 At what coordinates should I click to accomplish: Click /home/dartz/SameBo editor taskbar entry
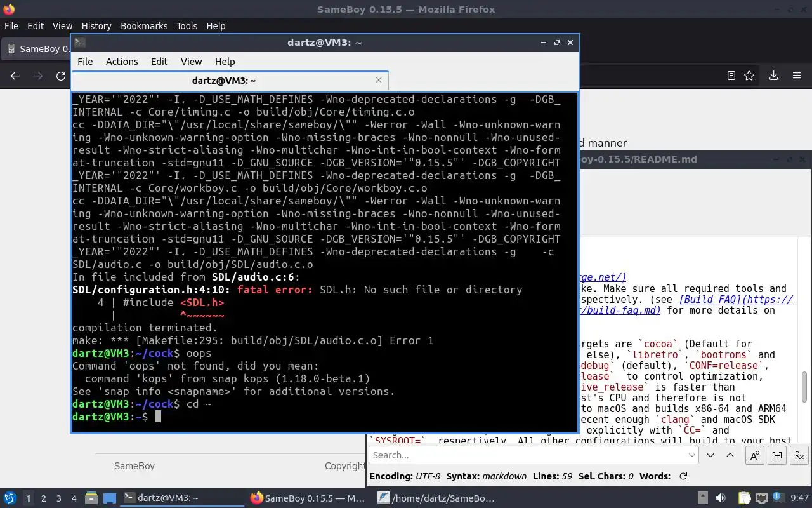click(436, 498)
